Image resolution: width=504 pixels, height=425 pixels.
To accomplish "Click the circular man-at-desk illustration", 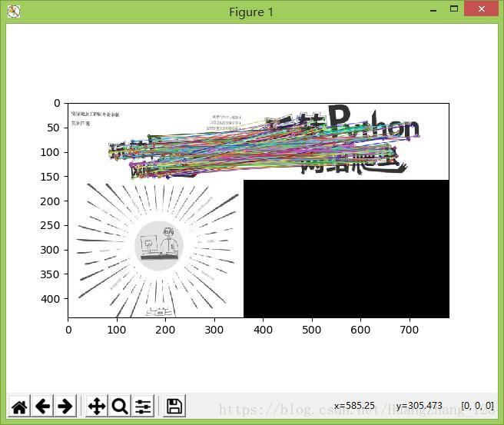I will 158,245.
